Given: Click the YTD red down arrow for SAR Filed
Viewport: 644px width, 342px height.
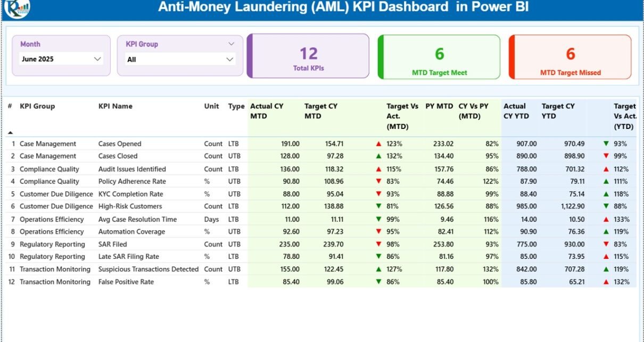Looking at the screenshot, I should [x=606, y=245].
